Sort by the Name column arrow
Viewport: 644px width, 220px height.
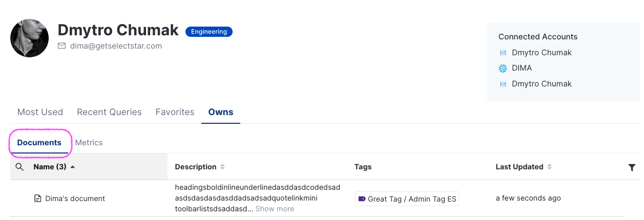click(72, 167)
